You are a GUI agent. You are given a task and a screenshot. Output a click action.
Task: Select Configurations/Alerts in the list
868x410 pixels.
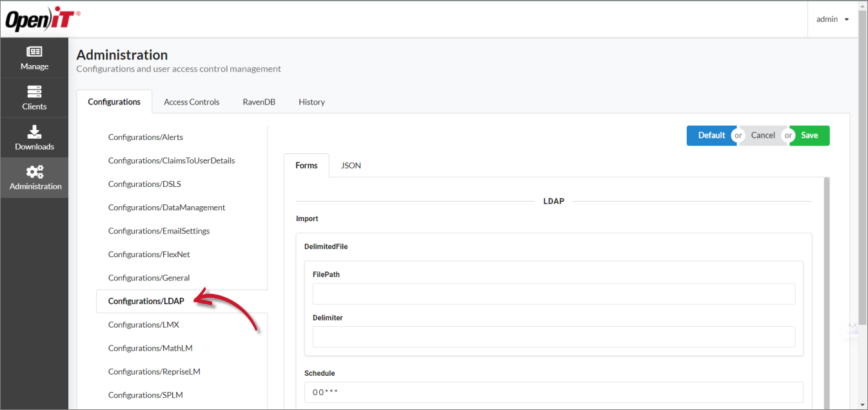(x=146, y=137)
